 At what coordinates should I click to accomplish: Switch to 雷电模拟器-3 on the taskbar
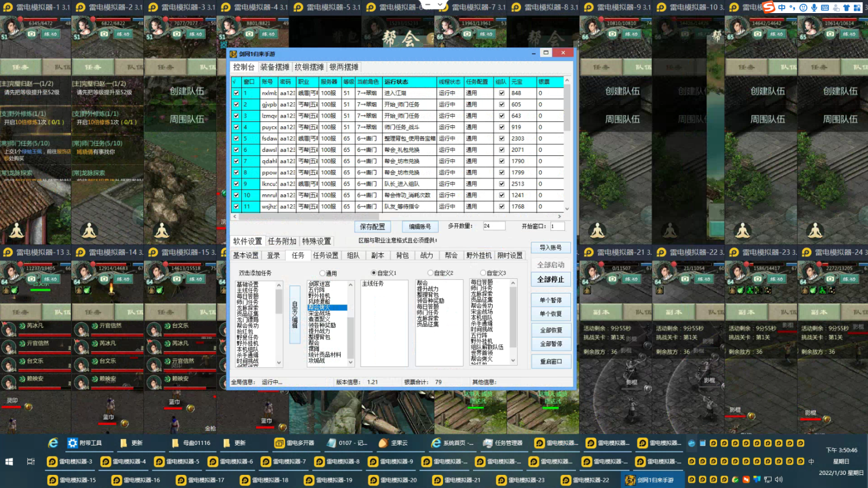(x=70, y=462)
